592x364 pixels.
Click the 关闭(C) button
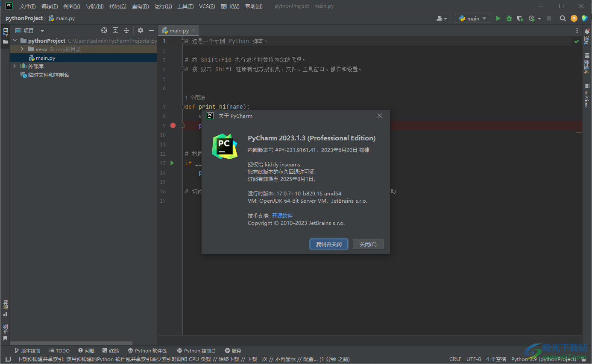(368, 244)
